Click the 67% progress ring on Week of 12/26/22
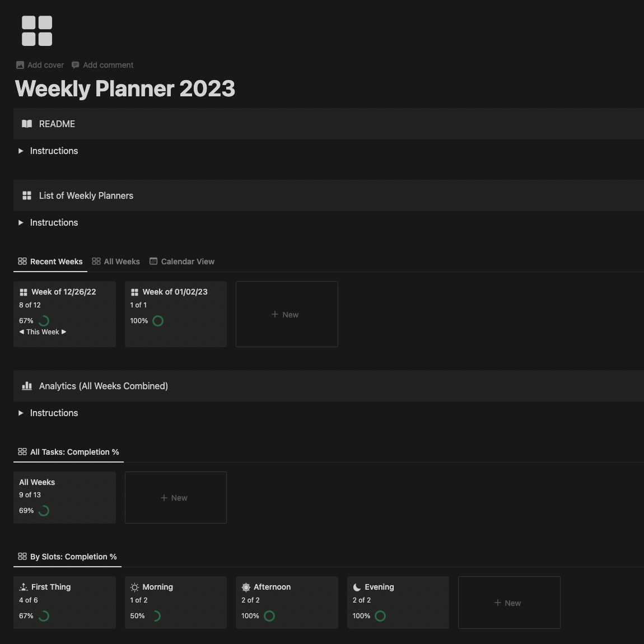Screen dimensions: 644x644 43,320
